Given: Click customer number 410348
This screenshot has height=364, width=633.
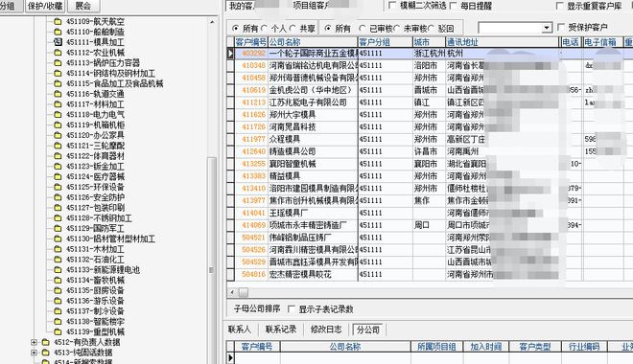Looking at the screenshot, I should tap(253, 65).
